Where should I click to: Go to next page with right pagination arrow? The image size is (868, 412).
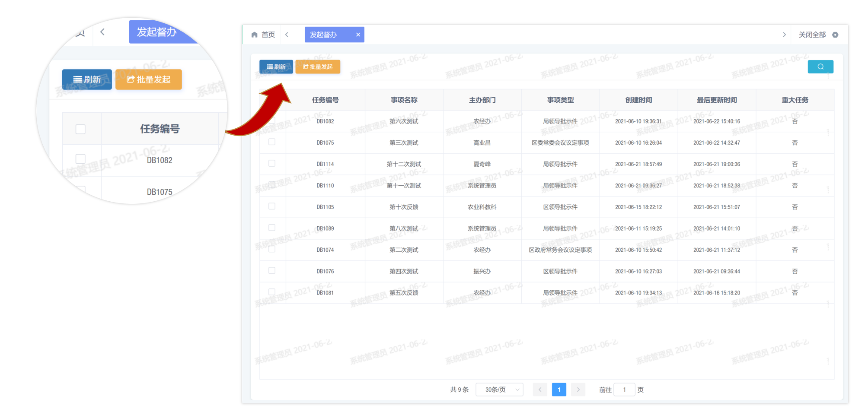pos(578,389)
